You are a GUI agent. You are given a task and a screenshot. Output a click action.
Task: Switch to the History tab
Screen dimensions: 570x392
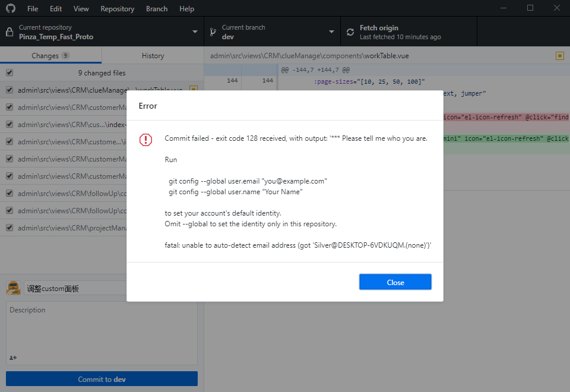pos(152,55)
